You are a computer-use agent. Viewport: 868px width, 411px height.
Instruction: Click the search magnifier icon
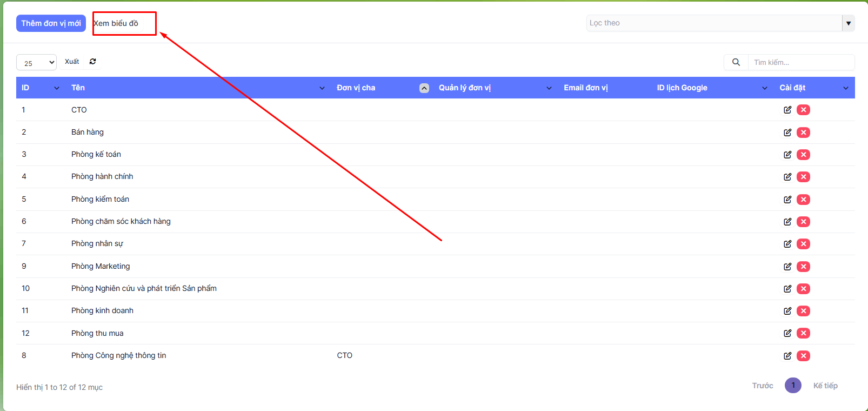[736, 62]
